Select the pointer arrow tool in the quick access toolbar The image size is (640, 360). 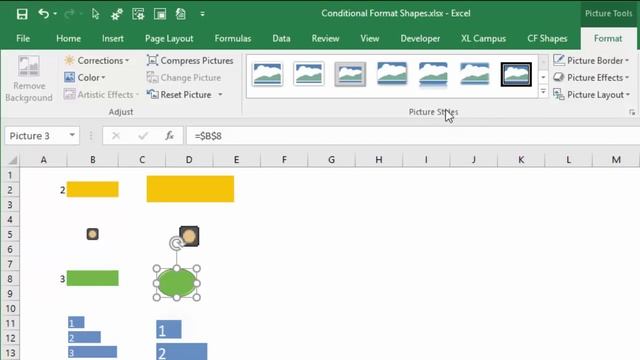[x=96, y=14]
